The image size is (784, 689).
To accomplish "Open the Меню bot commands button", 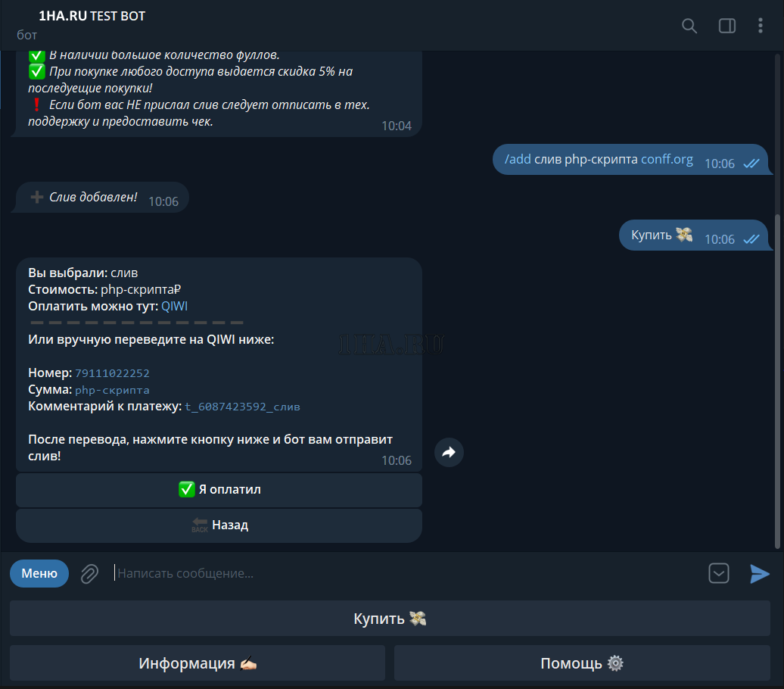I will 39,573.
